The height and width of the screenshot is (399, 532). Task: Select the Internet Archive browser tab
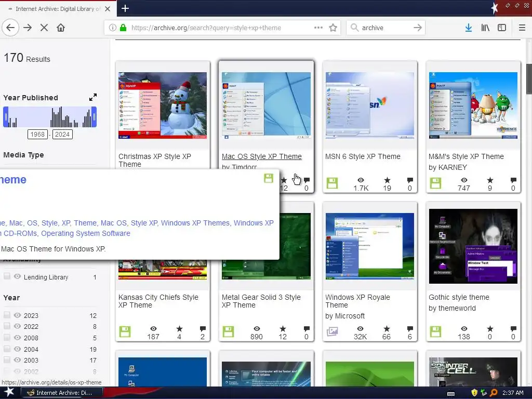pos(58,9)
